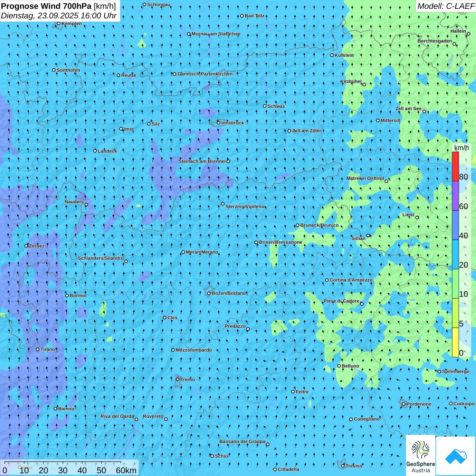Click the 'Sterzing/Vipiteno' label

pyautogui.click(x=245, y=206)
